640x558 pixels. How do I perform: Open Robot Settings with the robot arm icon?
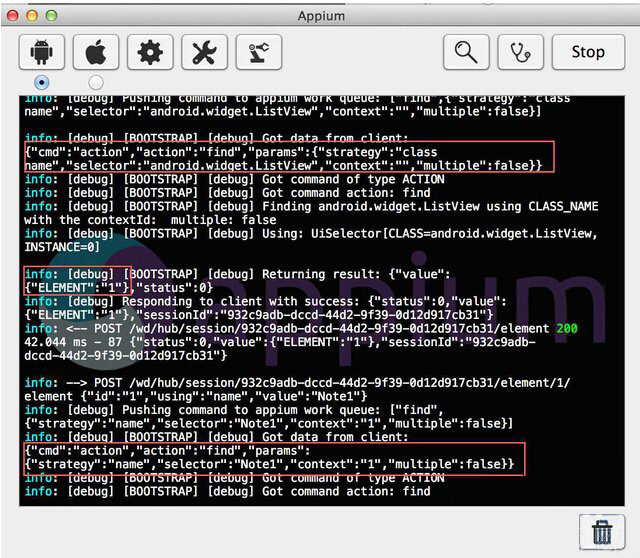click(259, 52)
